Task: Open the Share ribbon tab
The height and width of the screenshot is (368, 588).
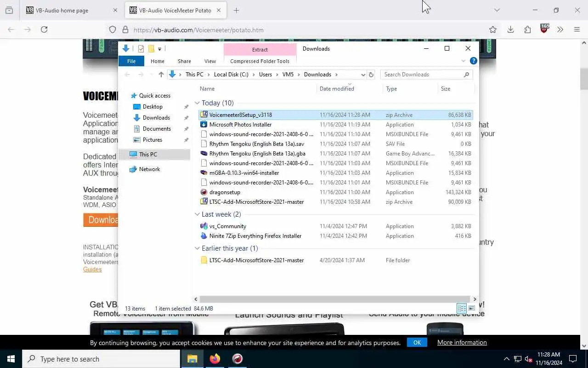Action: 184,61
